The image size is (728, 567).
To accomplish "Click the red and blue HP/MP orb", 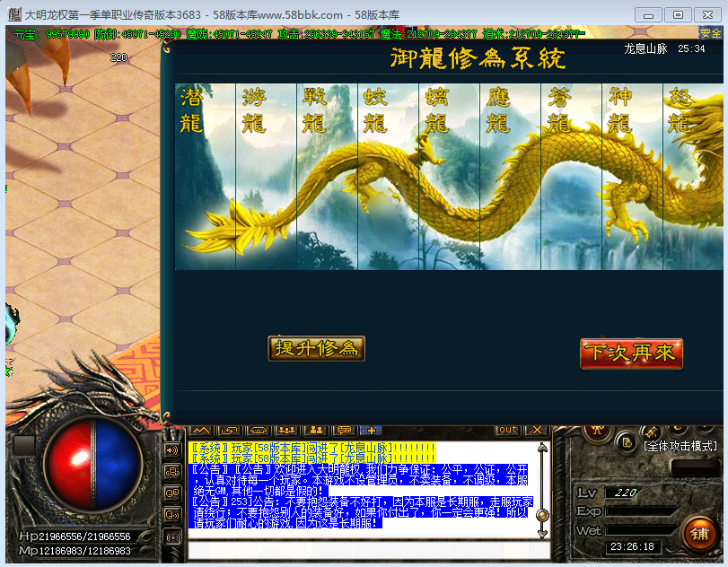I will click(x=94, y=465).
